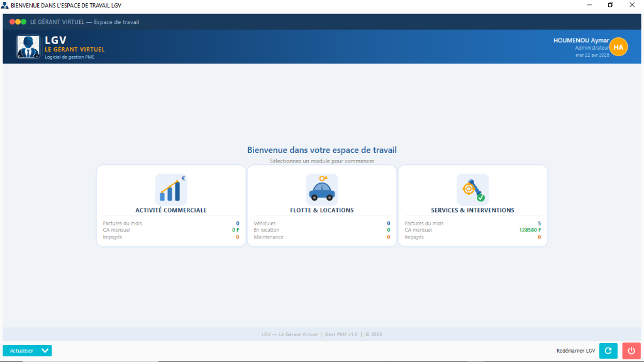The height and width of the screenshot is (362, 644).
Task: Click Impayés in the Services card
Action: tap(414, 237)
